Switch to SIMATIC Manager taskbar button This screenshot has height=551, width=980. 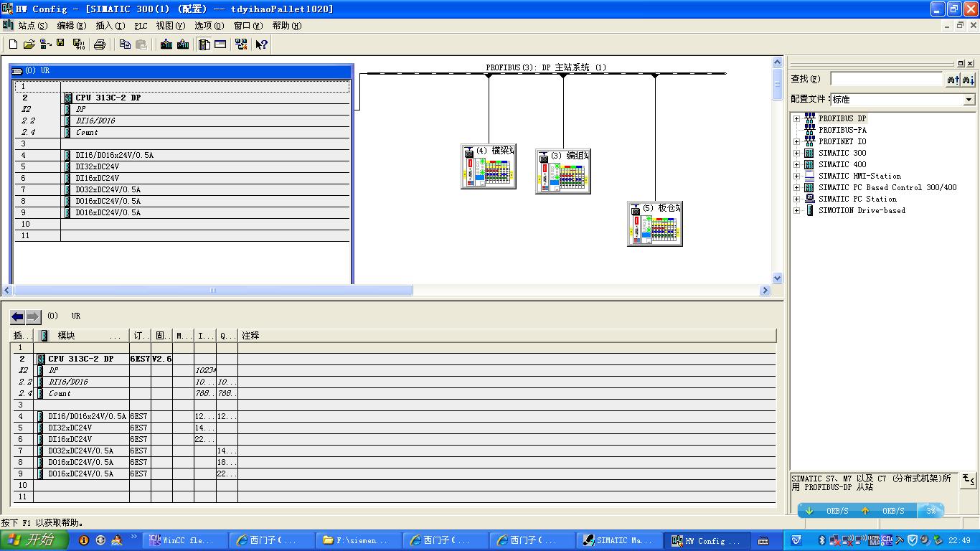point(621,541)
